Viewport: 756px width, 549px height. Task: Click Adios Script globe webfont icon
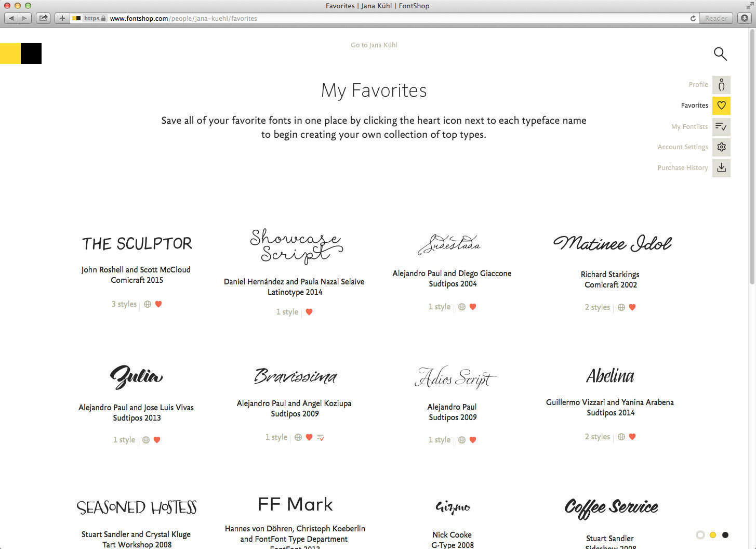462,440
